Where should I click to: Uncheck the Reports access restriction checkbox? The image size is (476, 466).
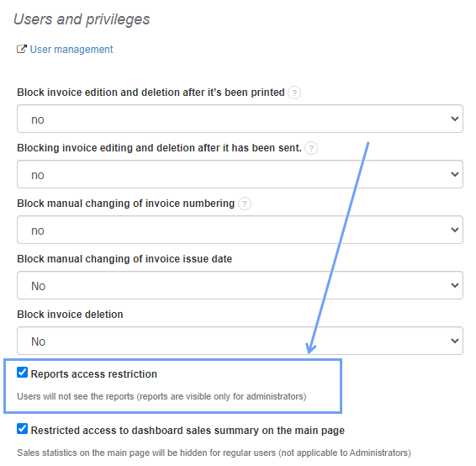pos(22,373)
